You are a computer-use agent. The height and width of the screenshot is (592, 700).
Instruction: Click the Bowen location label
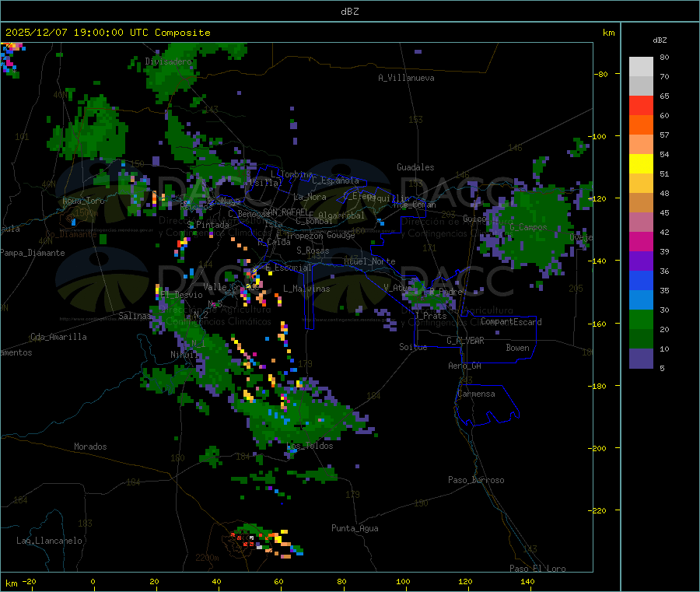517,348
